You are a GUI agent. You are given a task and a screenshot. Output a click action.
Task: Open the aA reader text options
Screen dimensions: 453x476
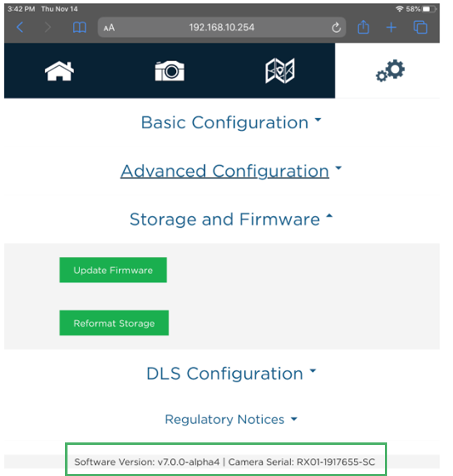(x=109, y=28)
